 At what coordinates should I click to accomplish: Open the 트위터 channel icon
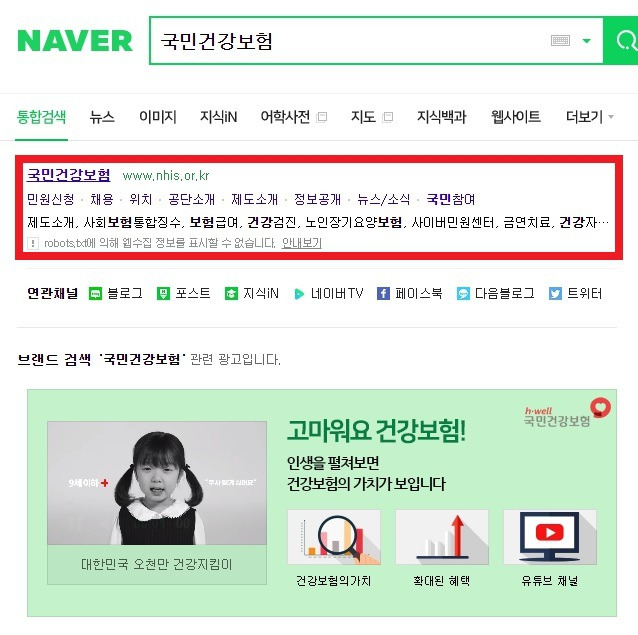pos(555,293)
